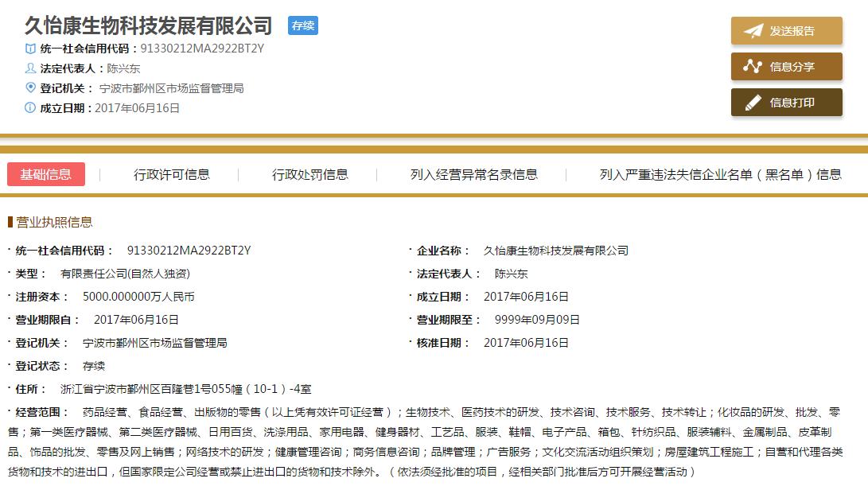
Task: Go to 列入经营异常名录信息 tab
Action: [x=474, y=175]
